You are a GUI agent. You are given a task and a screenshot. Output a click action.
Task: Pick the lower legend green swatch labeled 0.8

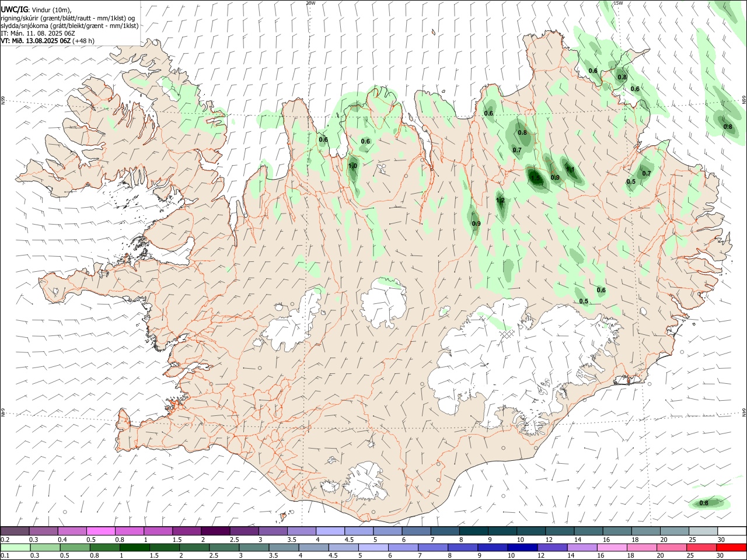105,548
